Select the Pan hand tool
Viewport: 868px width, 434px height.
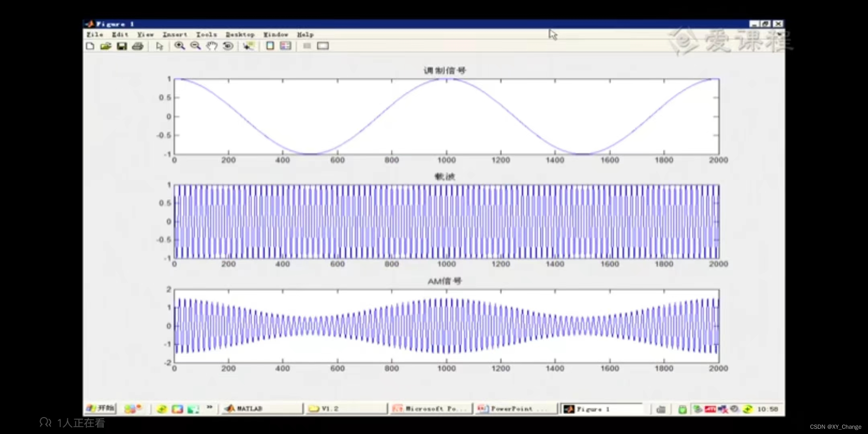tap(212, 46)
